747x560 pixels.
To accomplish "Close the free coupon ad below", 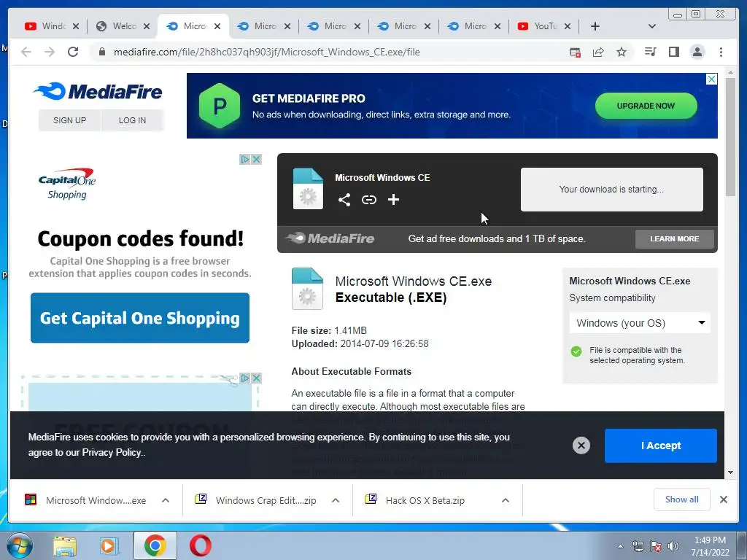I will (256, 378).
